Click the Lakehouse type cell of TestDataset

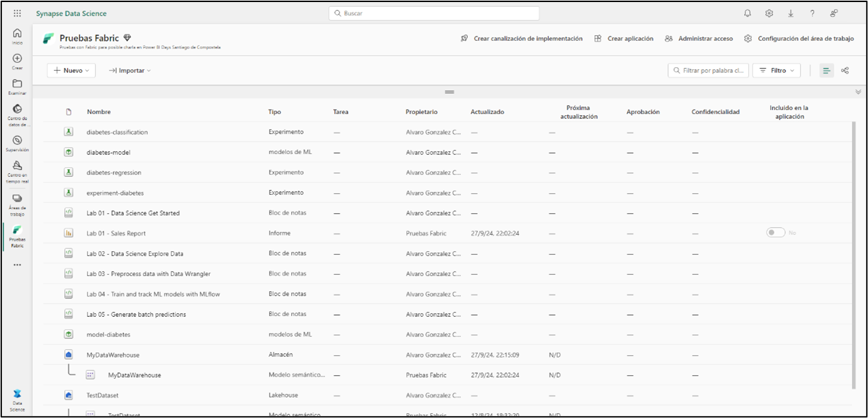[x=282, y=395]
